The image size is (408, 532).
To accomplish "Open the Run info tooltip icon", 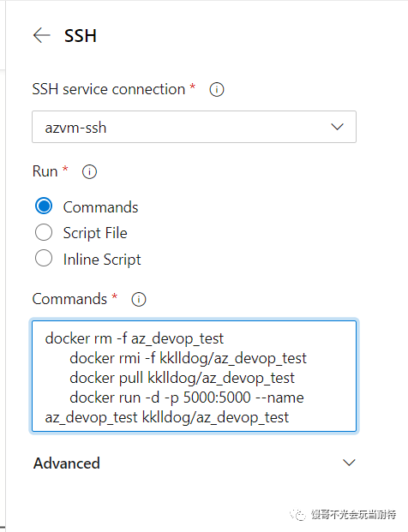I will click(89, 171).
